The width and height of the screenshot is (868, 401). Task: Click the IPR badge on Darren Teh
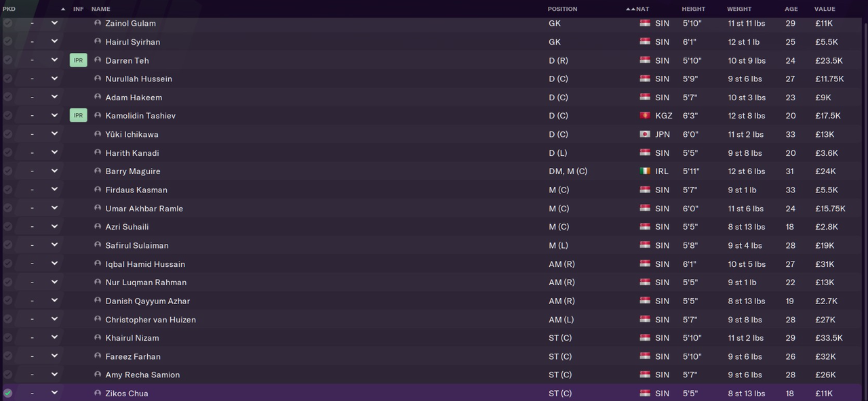(78, 60)
